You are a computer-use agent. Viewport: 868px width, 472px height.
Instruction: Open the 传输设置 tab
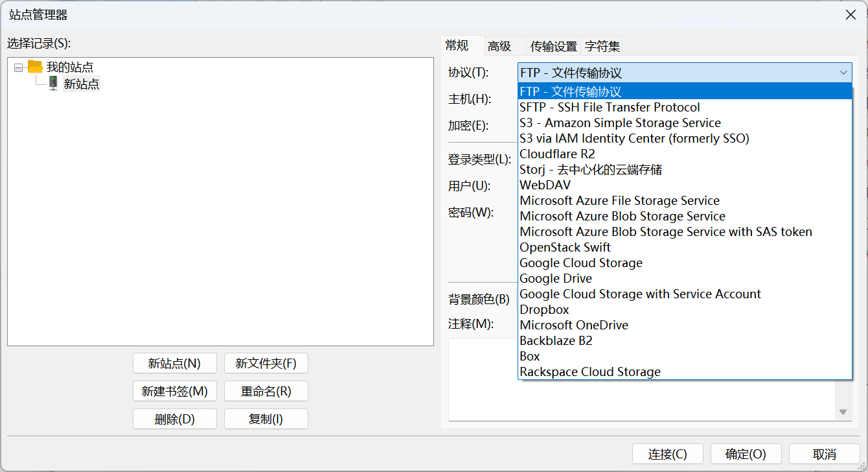(554, 47)
